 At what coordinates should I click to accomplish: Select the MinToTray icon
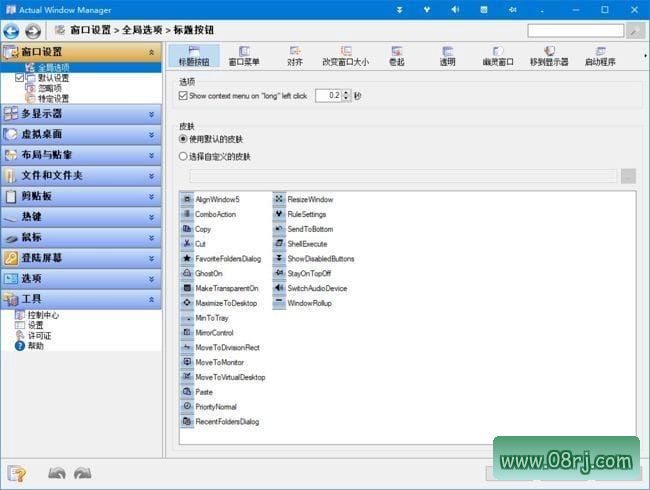pyautogui.click(x=187, y=318)
